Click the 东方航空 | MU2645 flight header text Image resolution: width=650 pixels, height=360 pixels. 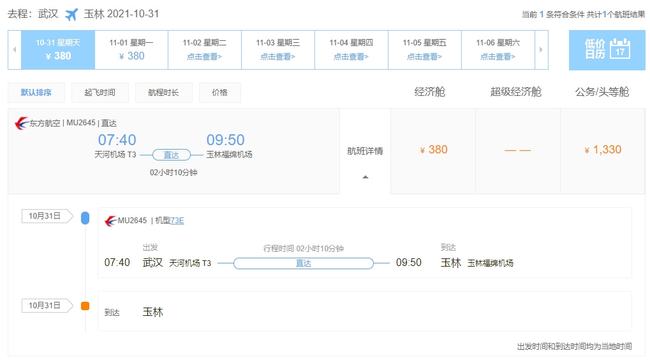73,123
